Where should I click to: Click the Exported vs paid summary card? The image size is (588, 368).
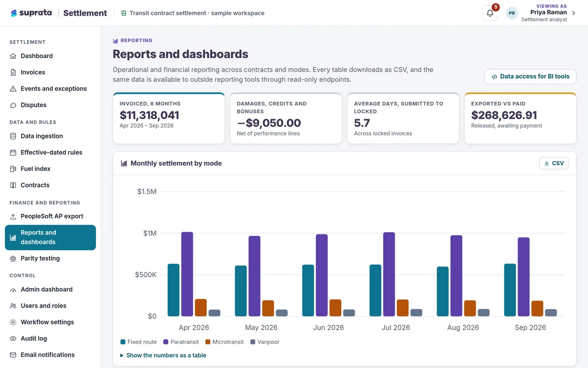(520, 118)
